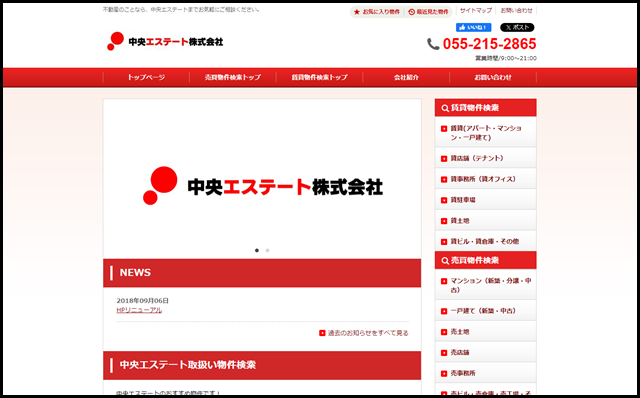This screenshot has height=398, width=640.
Task: Open 売店舗 search link
Action: (x=486, y=353)
